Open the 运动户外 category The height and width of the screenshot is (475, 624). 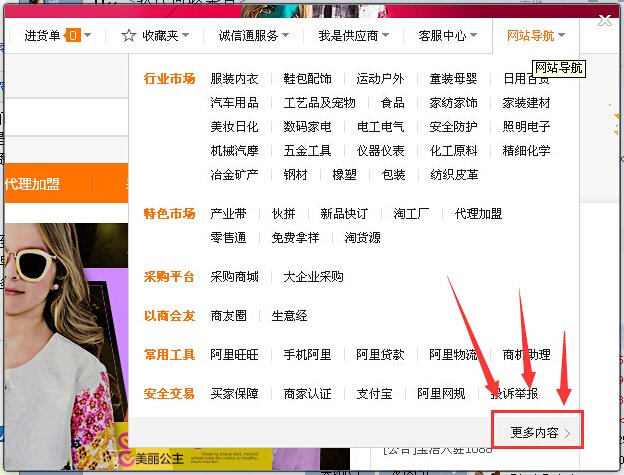point(380,79)
